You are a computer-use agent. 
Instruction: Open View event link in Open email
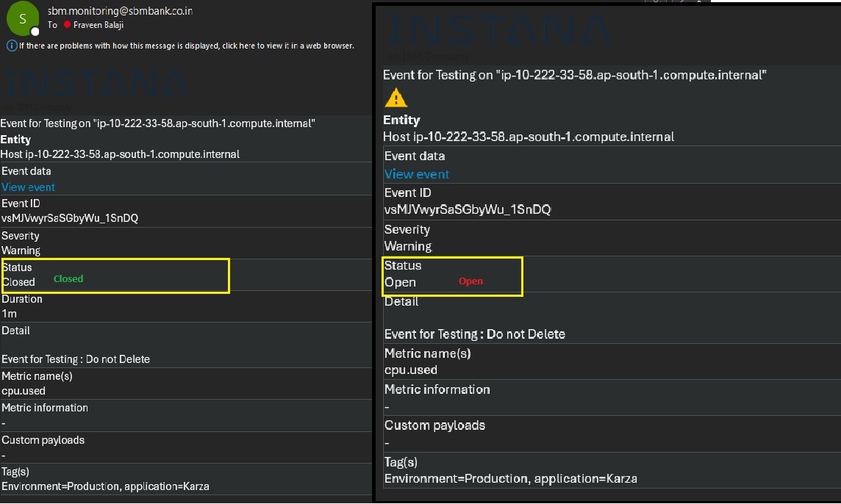pyautogui.click(x=417, y=174)
